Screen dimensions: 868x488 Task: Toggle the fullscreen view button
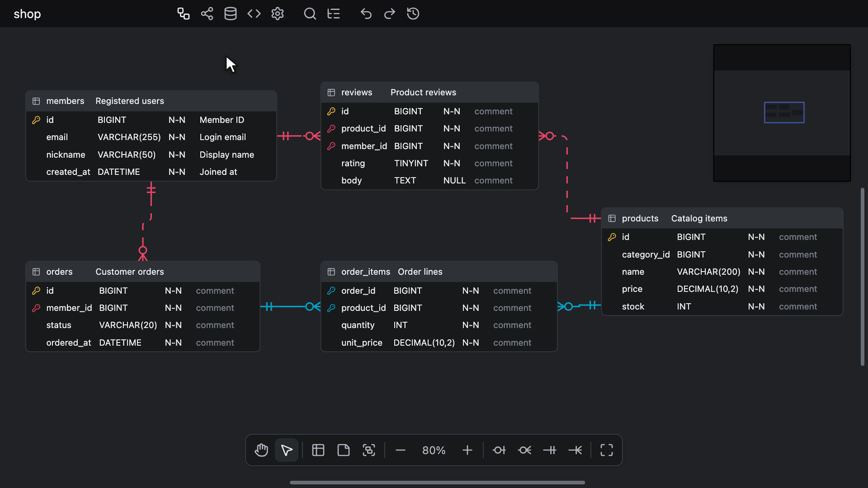(x=607, y=450)
